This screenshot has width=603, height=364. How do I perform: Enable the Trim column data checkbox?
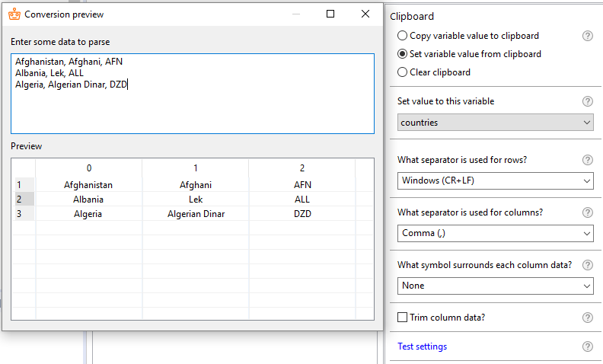point(402,318)
